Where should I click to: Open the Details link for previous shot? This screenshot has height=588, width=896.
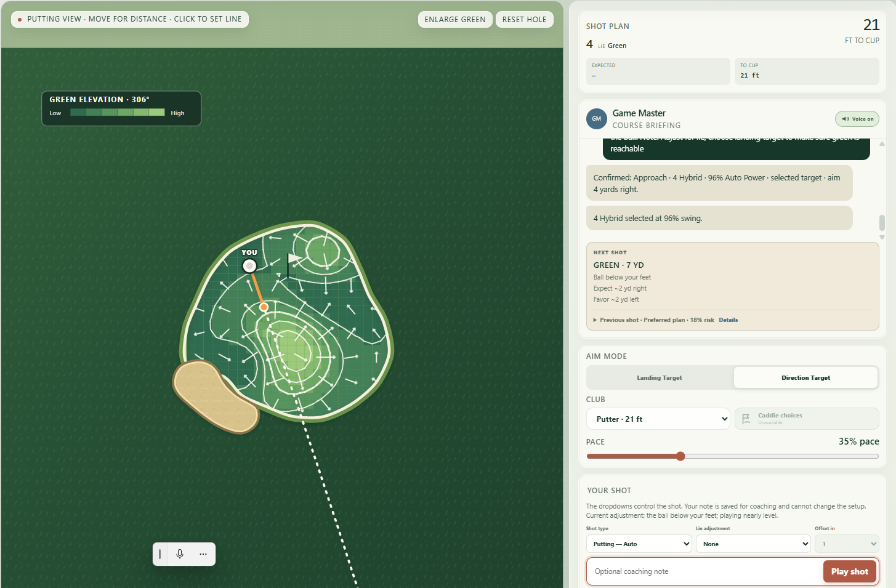(x=728, y=320)
